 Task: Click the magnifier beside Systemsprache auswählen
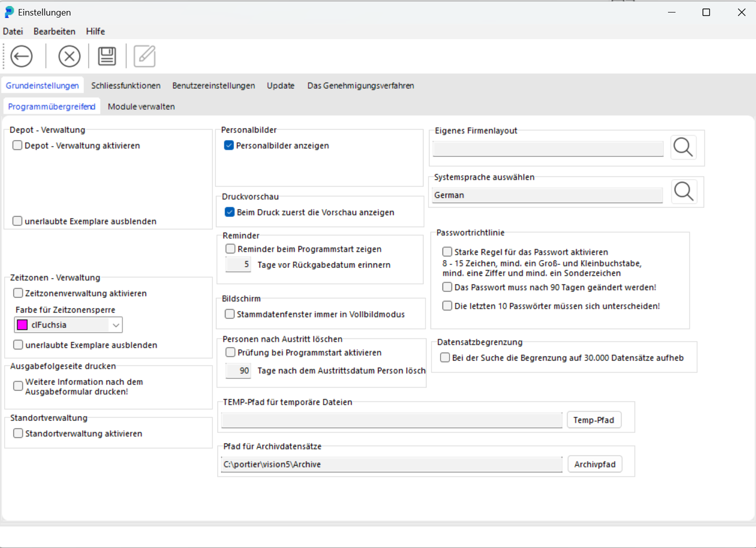[683, 191]
